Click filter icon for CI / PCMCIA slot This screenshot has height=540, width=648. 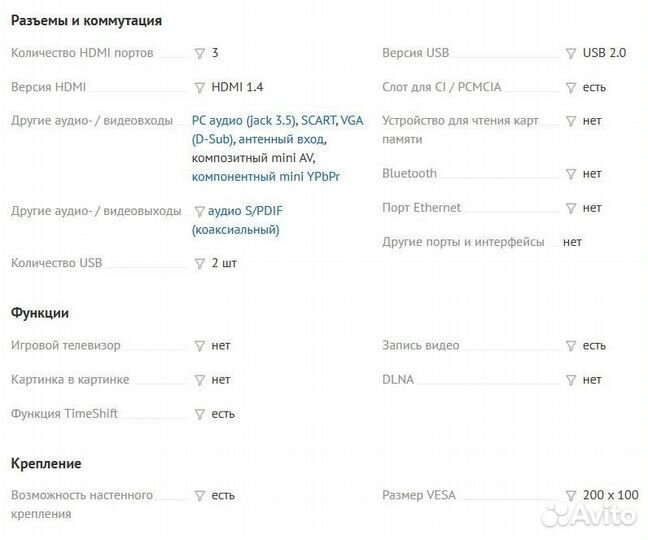(x=571, y=87)
